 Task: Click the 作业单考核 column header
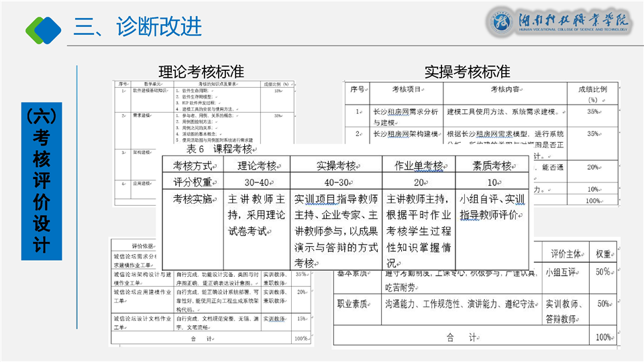click(419, 165)
